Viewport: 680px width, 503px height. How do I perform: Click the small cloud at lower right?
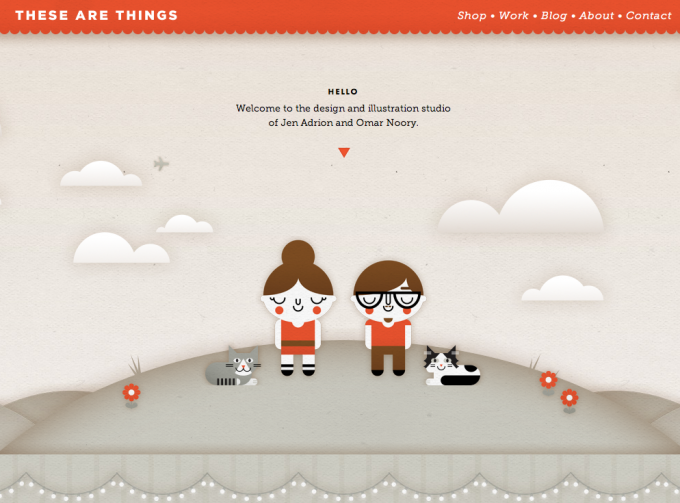point(562,288)
